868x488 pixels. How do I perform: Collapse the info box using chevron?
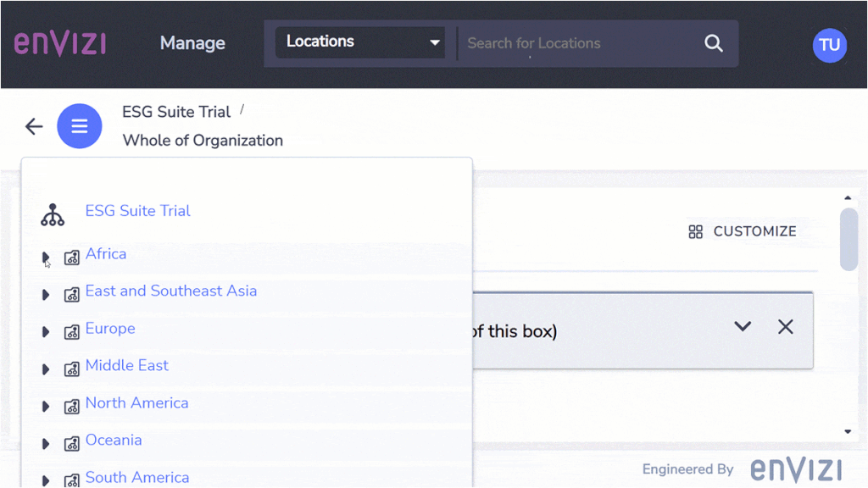743,327
